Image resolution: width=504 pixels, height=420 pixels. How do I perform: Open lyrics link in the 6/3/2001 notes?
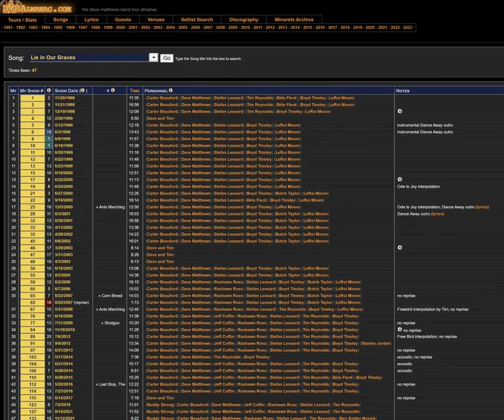point(437,213)
